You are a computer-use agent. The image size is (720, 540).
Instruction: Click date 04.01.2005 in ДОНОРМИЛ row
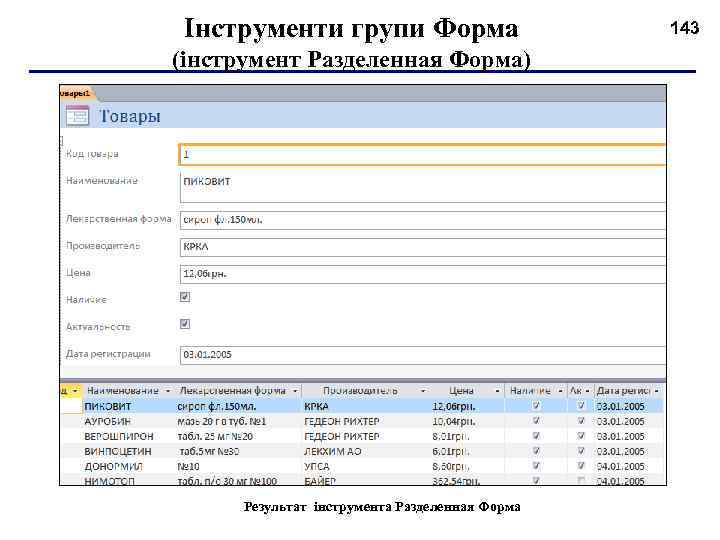(x=620, y=467)
